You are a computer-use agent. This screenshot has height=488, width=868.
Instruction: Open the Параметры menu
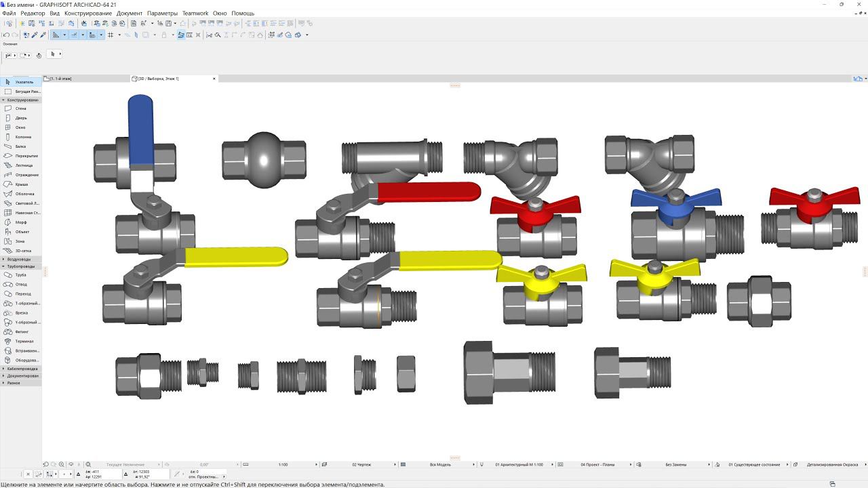[x=162, y=14]
